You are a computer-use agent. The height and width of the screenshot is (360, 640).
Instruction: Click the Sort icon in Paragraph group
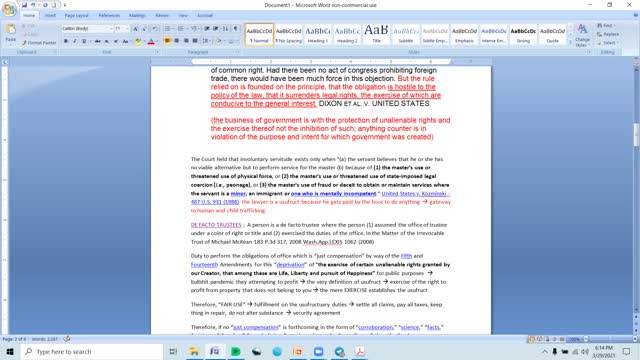[225, 29]
